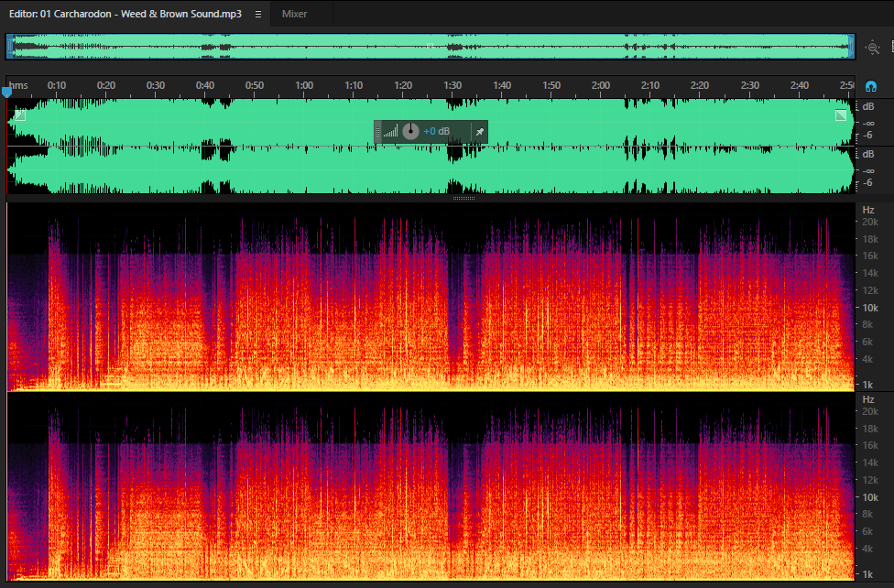Click the 1:20 mark on the timeline ruler
The image size is (894, 588).
click(x=403, y=85)
